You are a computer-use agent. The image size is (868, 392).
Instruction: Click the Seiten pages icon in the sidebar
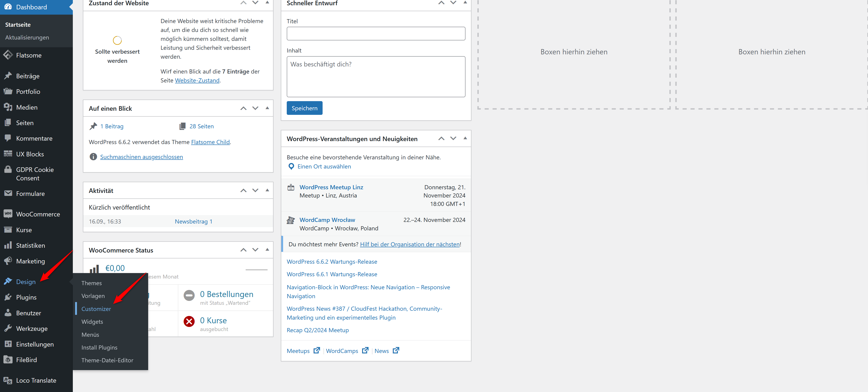(x=8, y=123)
